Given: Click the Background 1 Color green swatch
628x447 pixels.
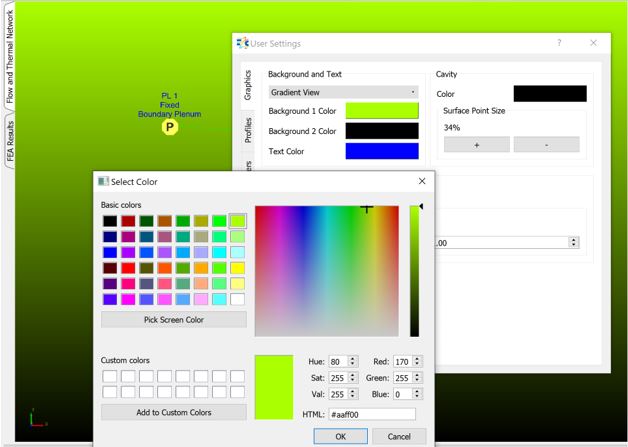Looking at the screenshot, I should point(382,111).
